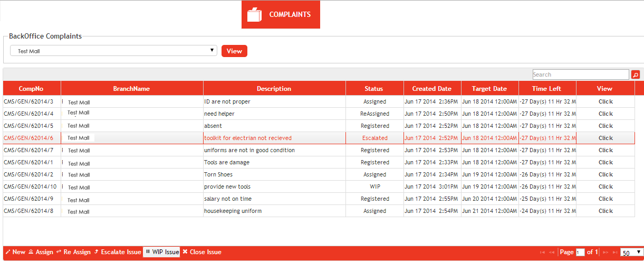Open the Test Mall branch dropdown
The height and width of the screenshot is (261, 644).
click(x=113, y=51)
